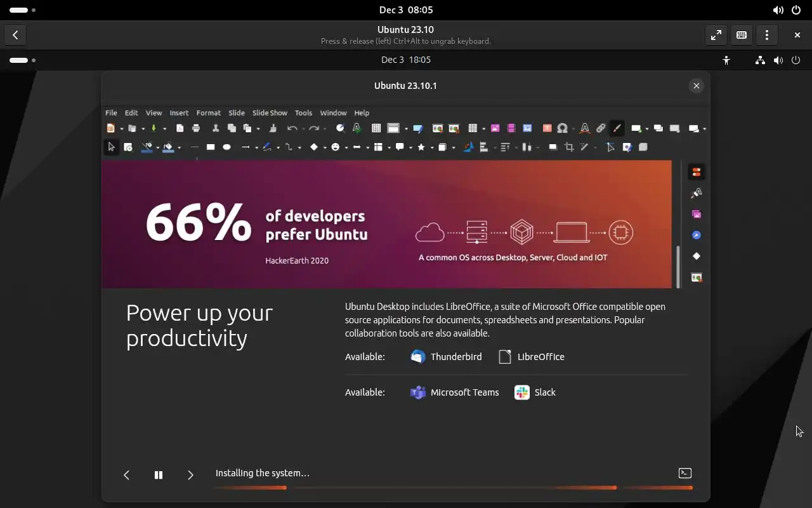Click the Spelling check icon
Screen dimensions: 812x508
(357, 128)
